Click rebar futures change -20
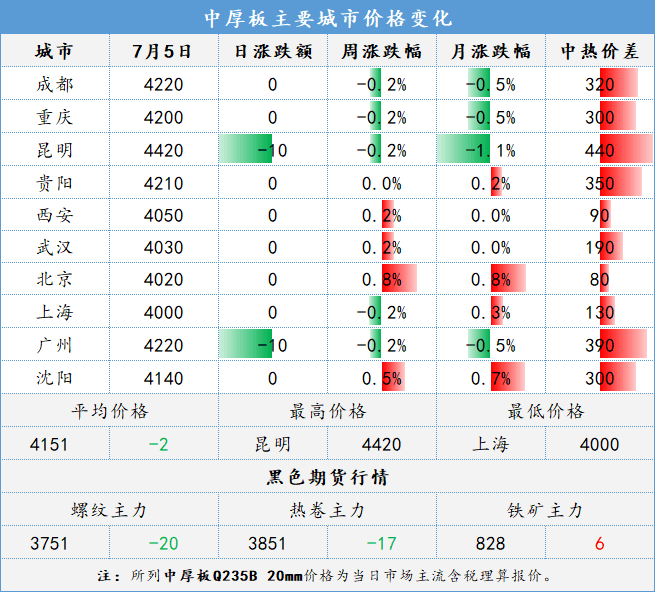Screen dimensions: 655x592 click(163, 544)
